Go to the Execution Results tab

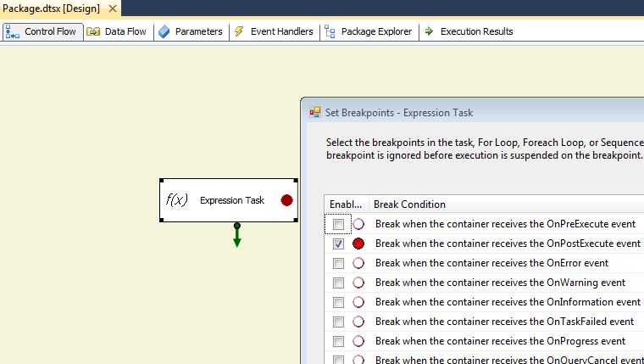tap(469, 31)
